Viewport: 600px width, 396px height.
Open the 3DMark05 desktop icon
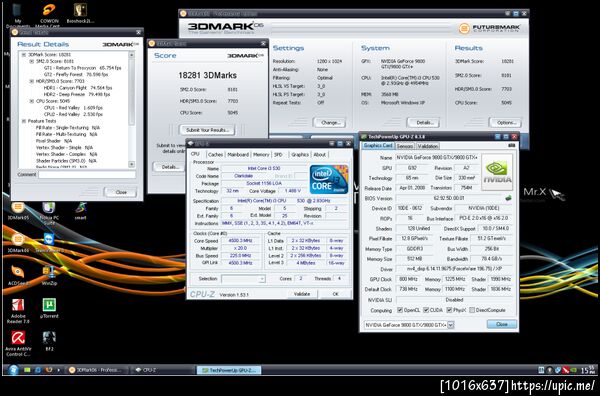click(x=18, y=211)
